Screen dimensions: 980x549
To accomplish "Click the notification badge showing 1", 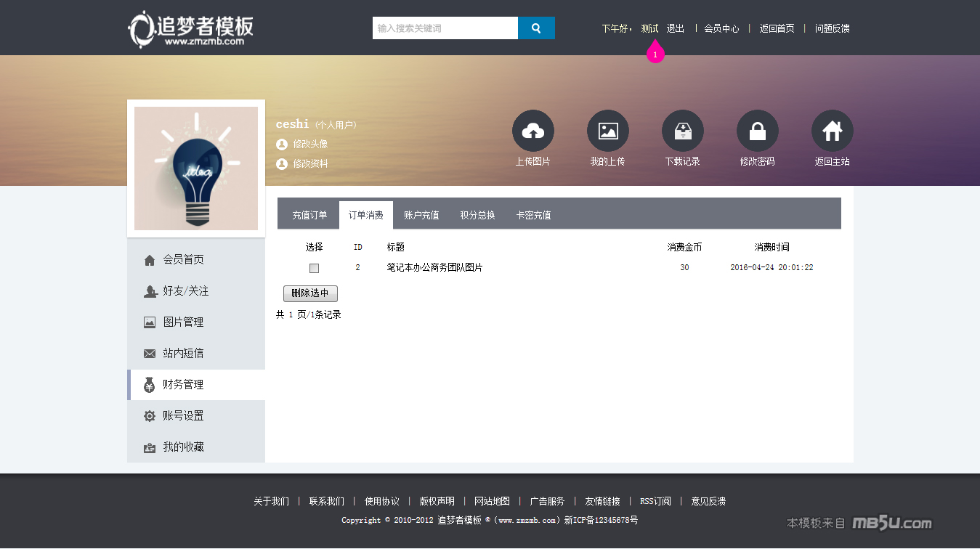I will click(x=655, y=54).
